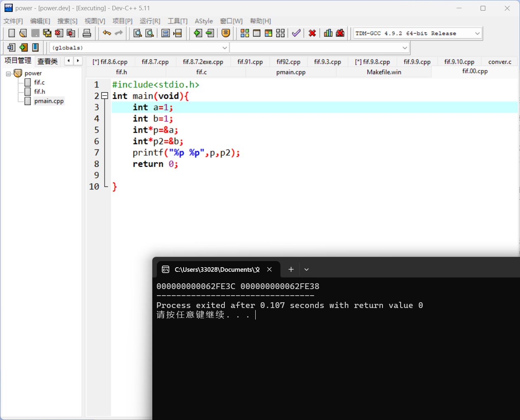
Task: Click the Go to line icon
Action: click(177, 33)
